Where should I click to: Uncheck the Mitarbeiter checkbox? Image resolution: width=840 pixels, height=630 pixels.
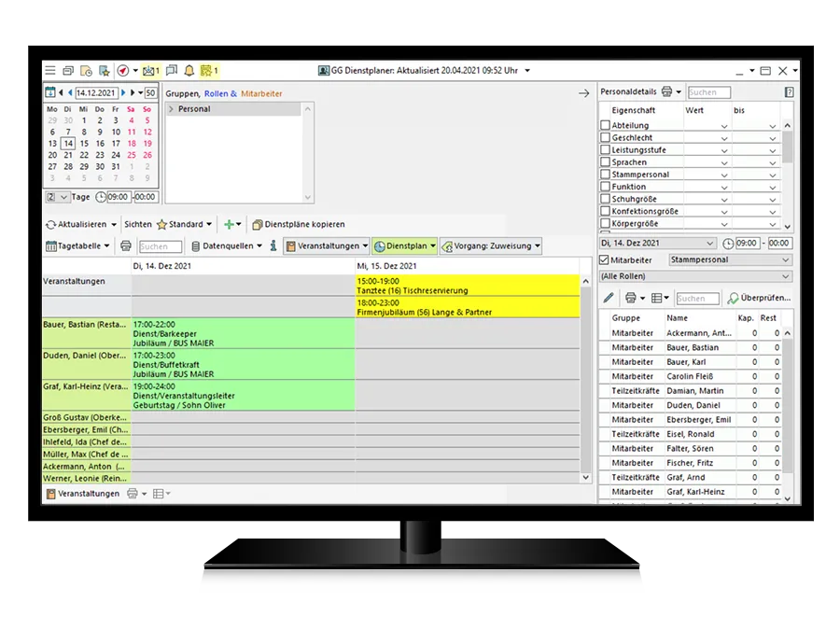[x=605, y=259]
